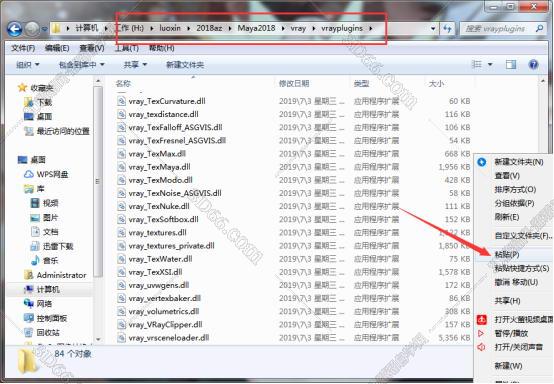This screenshot has width=554, height=384.
Task: Open the 帮助(H) menu
Action: pos(161,48)
